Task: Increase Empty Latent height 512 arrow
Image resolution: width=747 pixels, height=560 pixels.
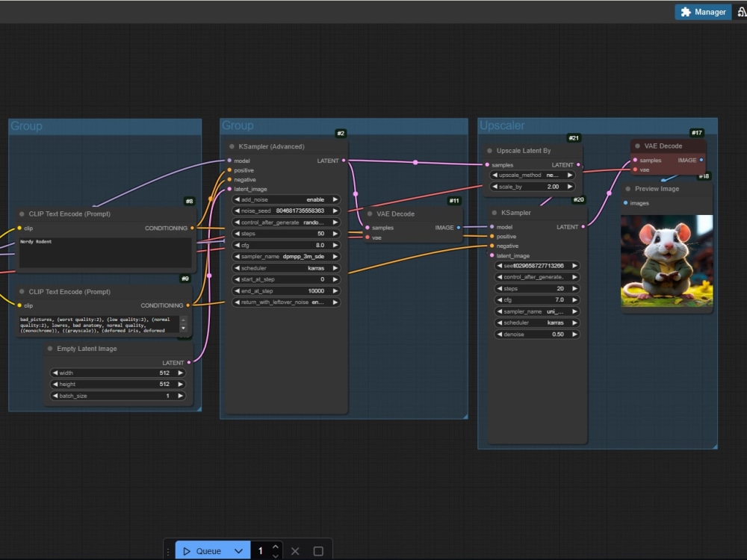Action: [180, 385]
